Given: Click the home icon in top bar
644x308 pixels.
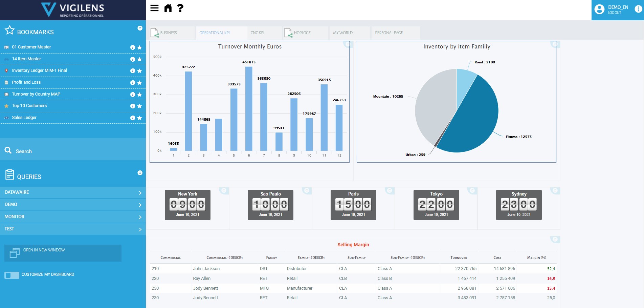Looking at the screenshot, I should pyautogui.click(x=168, y=8).
